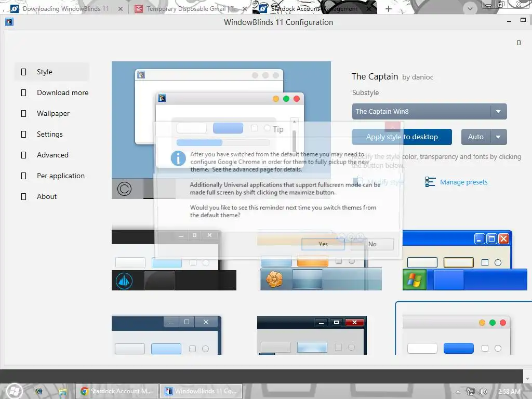
Task: Click the Settings sidebar icon
Action: coord(23,134)
